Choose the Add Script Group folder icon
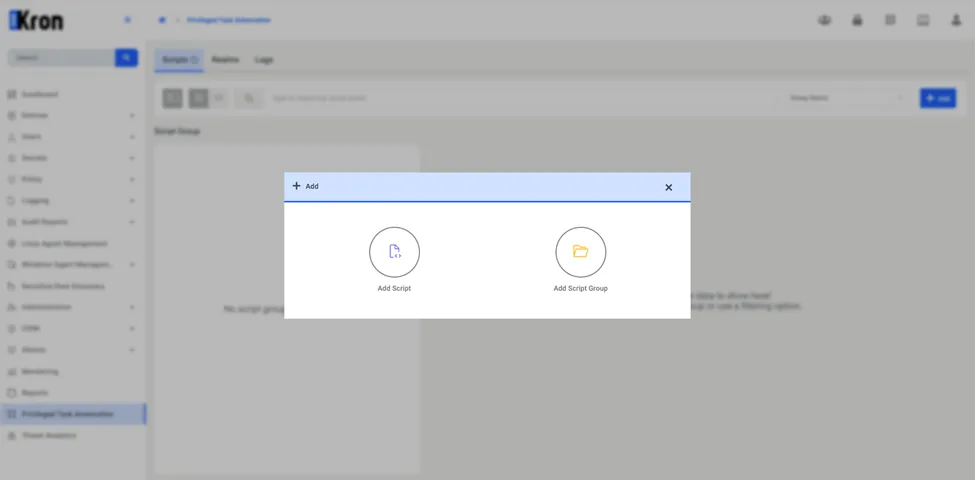 (x=581, y=252)
